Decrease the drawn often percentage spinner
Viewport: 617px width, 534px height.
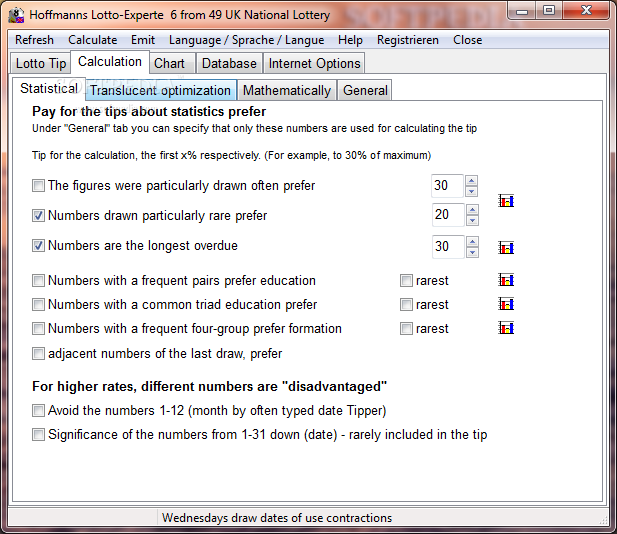pyautogui.click(x=471, y=191)
